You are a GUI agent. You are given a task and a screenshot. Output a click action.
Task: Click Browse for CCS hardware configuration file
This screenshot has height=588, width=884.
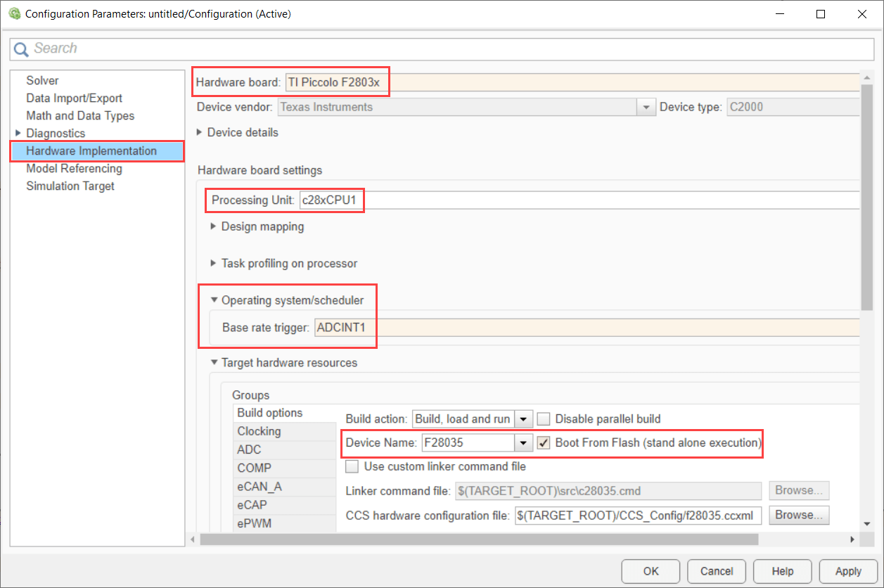[x=799, y=515]
